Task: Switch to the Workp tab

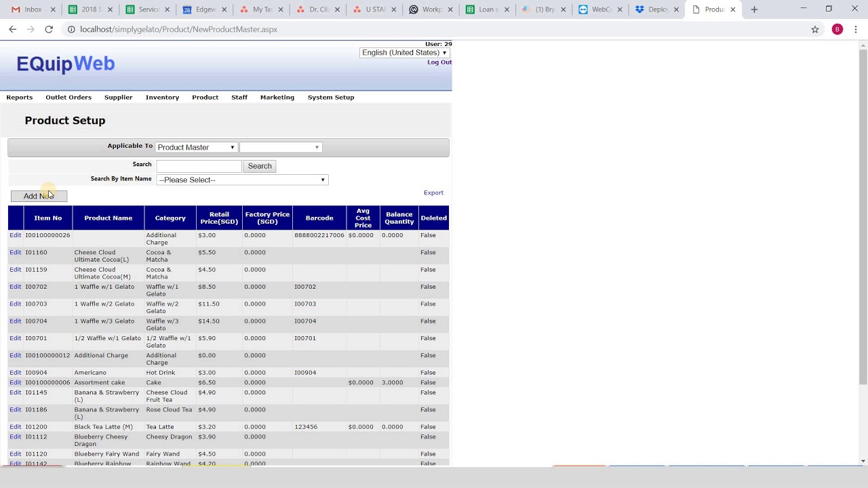Action: pyautogui.click(x=430, y=9)
